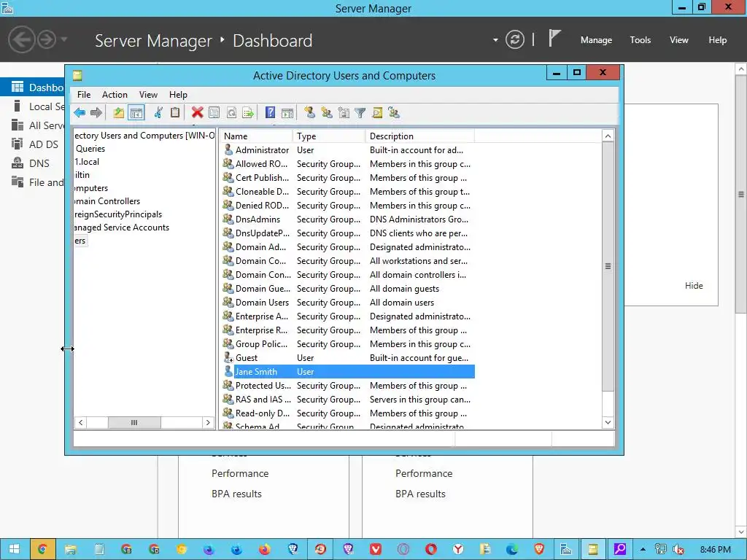Select the Guest user account row
The image size is (747, 560).
(348, 357)
